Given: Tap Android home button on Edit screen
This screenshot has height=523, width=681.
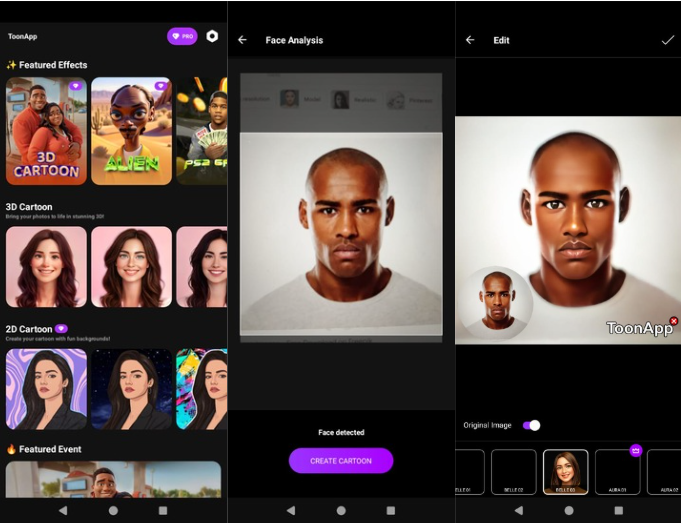Looking at the screenshot, I should tap(569, 510).
